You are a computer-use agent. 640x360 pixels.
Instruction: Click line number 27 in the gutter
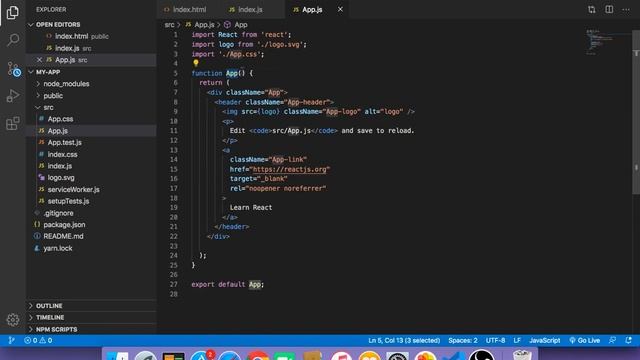[174, 284]
